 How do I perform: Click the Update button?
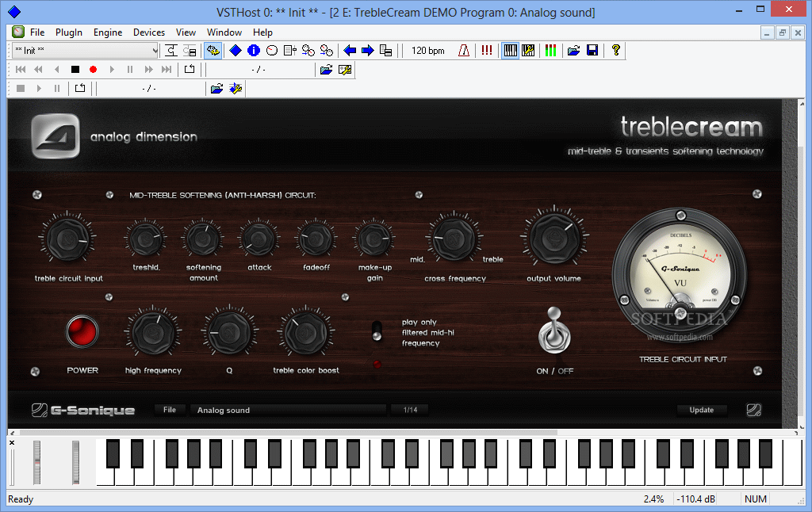pyautogui.click(x=702, y=410)
